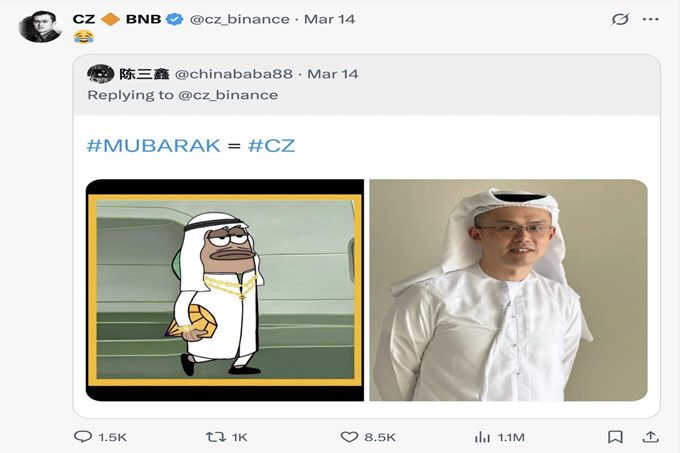Open the three-dot more options menu
The image size is (680, 453).
(651, 19)
